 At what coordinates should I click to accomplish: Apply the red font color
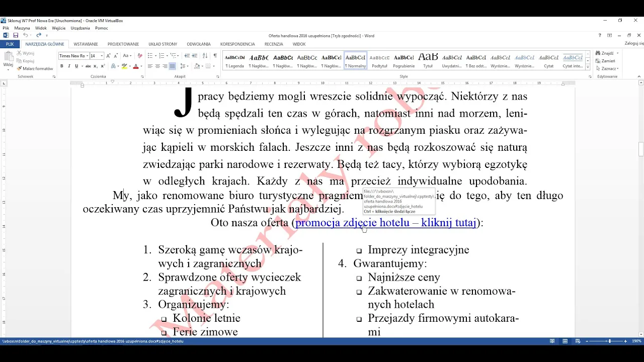click(x=135, y=66)
